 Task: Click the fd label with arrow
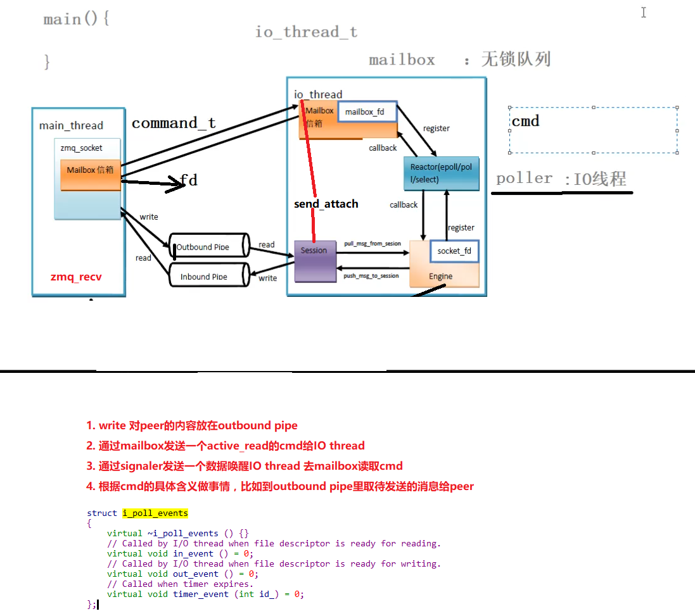[189, 180]
